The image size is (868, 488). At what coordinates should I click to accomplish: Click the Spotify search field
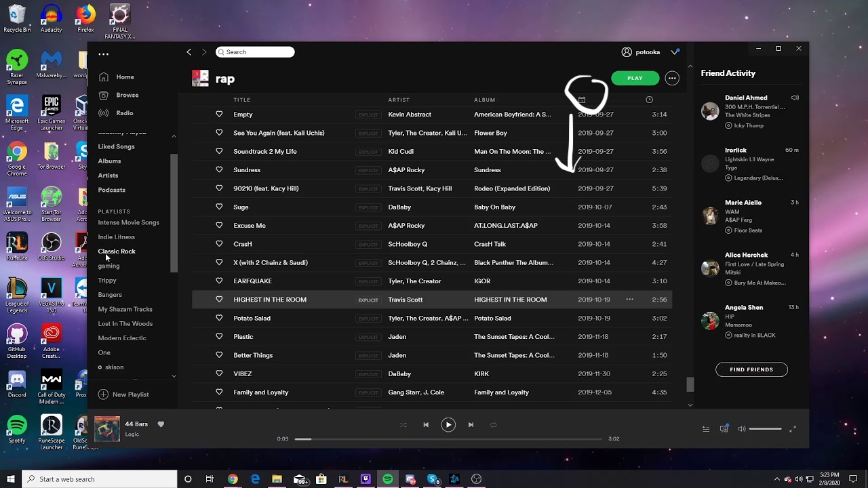(x=255, y=52)
